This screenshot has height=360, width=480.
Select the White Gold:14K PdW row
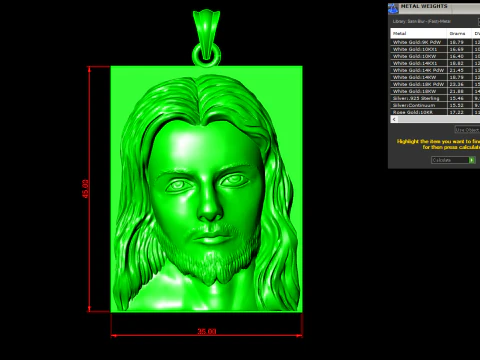click(435, 70)
